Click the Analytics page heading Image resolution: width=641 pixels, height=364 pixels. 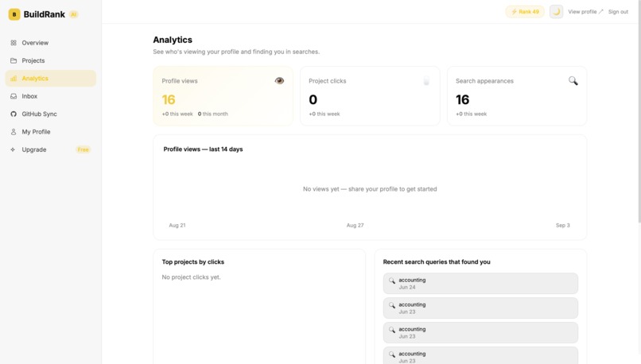[x=173, y=40]
